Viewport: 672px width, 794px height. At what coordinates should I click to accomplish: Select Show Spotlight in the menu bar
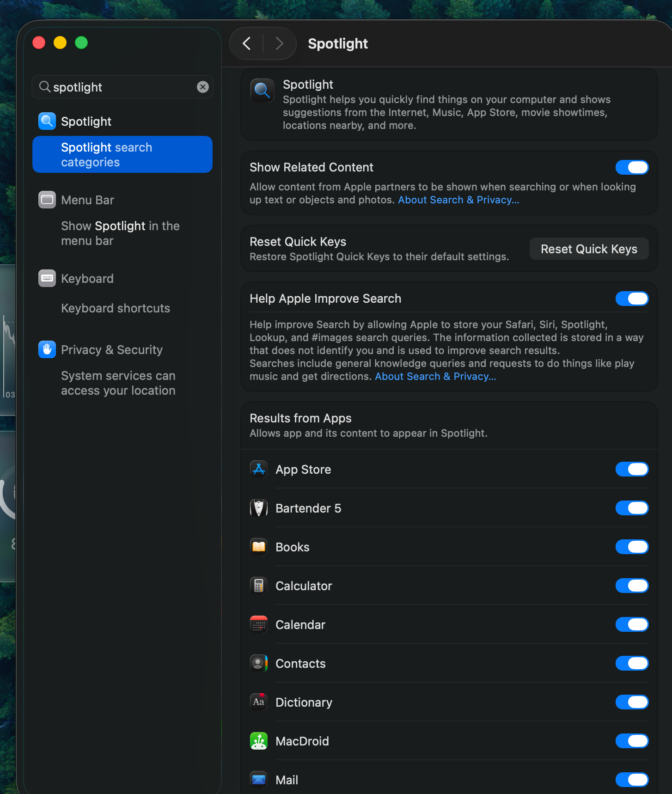click(x=122, y=233)
